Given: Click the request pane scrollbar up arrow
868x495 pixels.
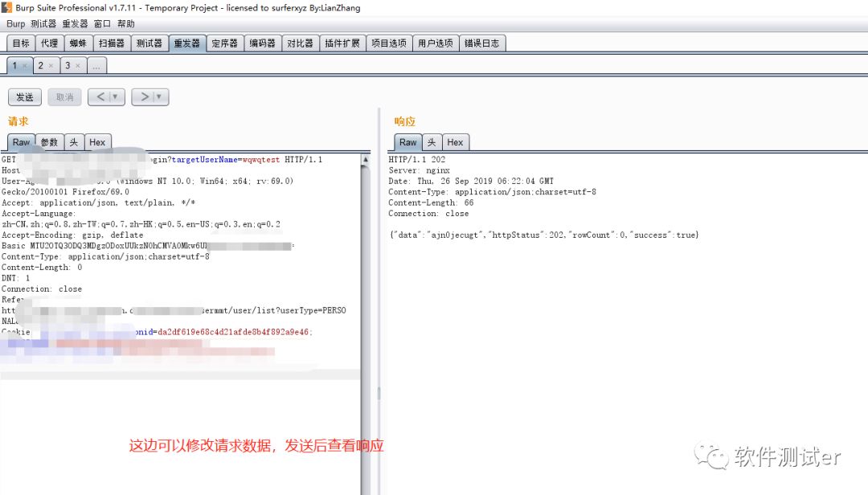Looking at the screenshot, I should 366,159.
